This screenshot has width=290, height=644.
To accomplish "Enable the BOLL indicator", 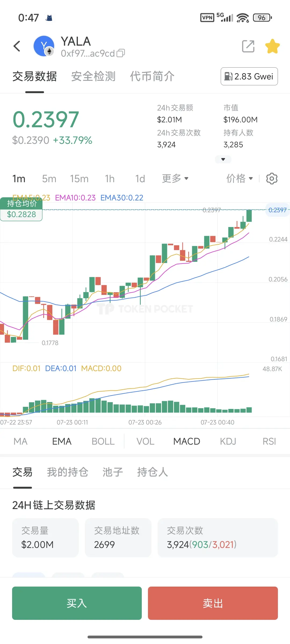I will click(103, 441).
